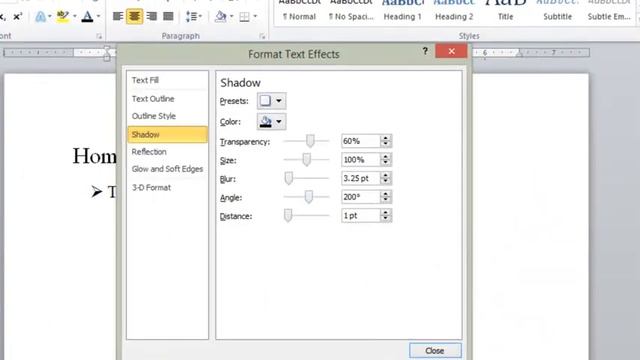Open the Text Outline category
The image size is (640, 360).
click(167, 99)
